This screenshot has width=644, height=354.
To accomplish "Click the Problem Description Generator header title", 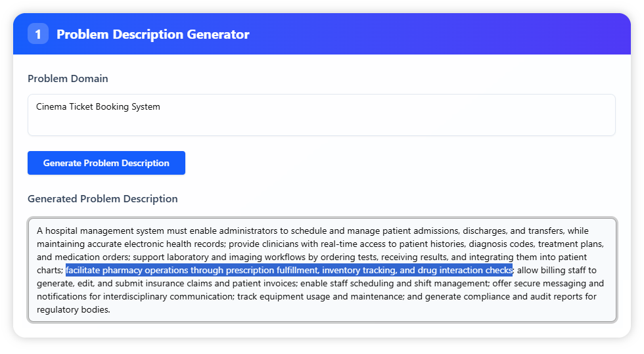I will pos(153,34).
